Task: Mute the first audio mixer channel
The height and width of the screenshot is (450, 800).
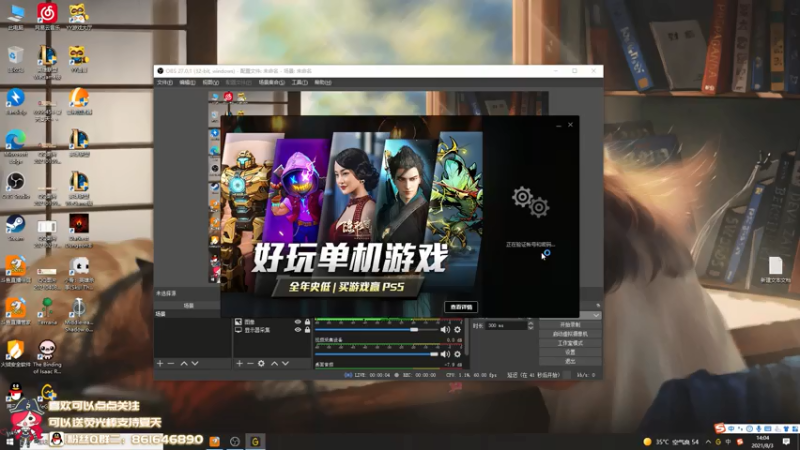Action: [x=445, y=330]
